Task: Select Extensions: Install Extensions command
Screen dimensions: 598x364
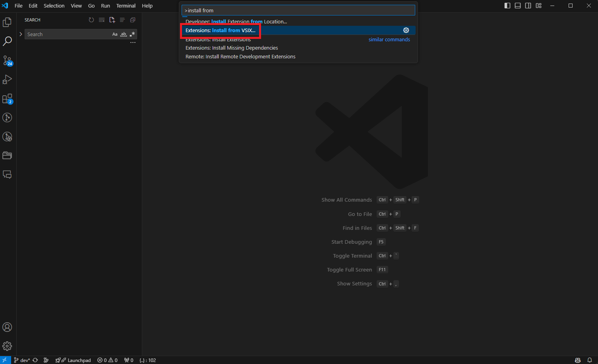Action: point(298,39)
